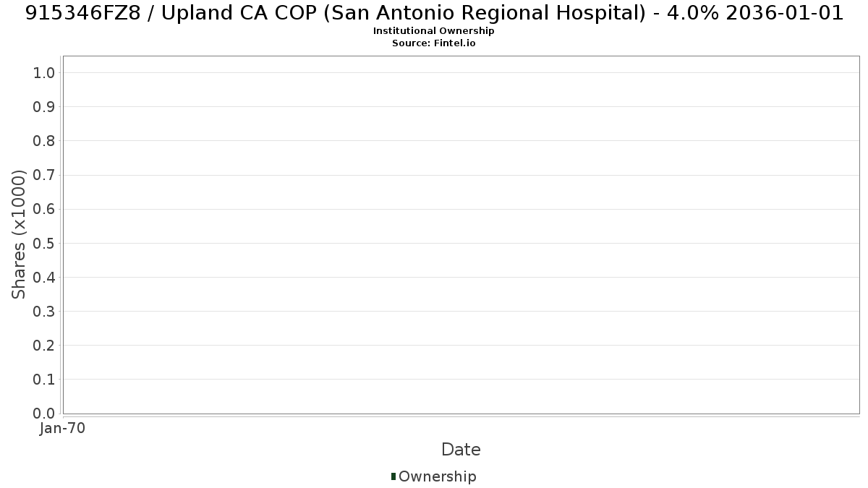
Task: Click the Jan-70 x-axis label
Action: pos(63,428)
